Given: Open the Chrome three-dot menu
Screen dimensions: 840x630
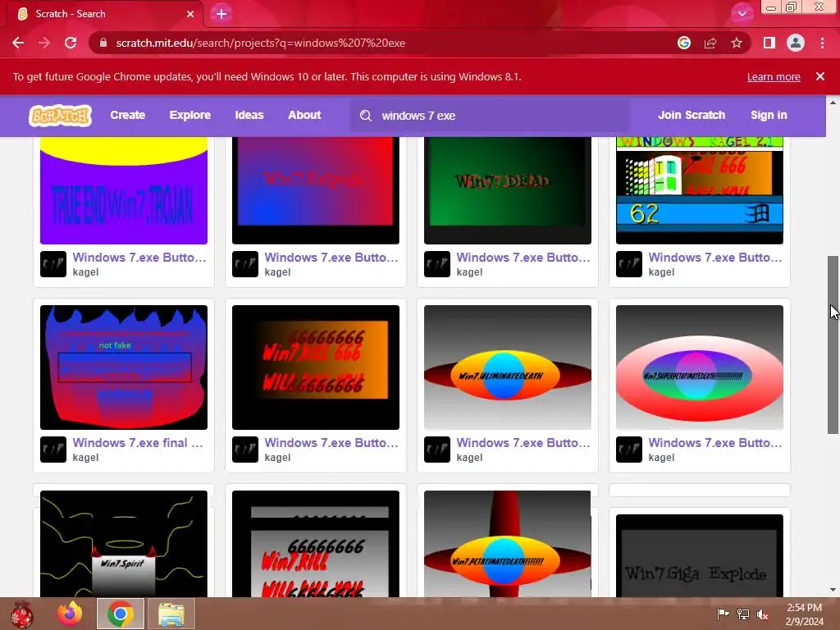Looking at the screenshot, I should pyautogui.click(x=822, y=43).
